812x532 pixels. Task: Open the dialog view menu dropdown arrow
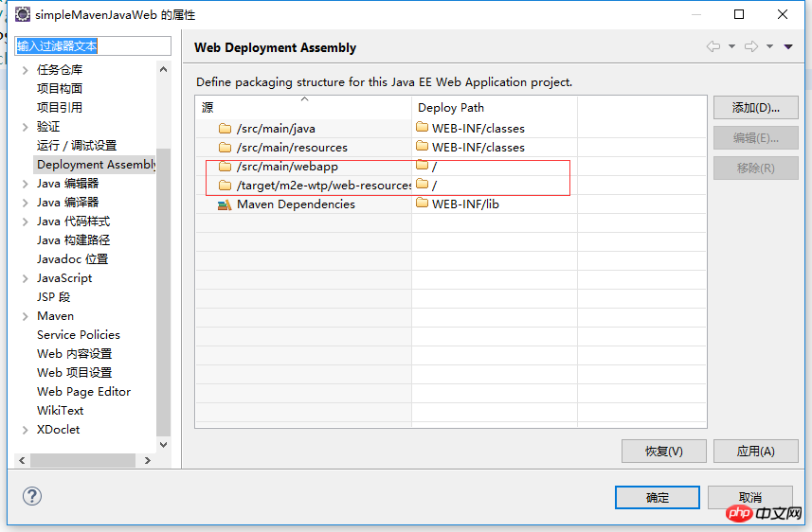tap(788, 46)
